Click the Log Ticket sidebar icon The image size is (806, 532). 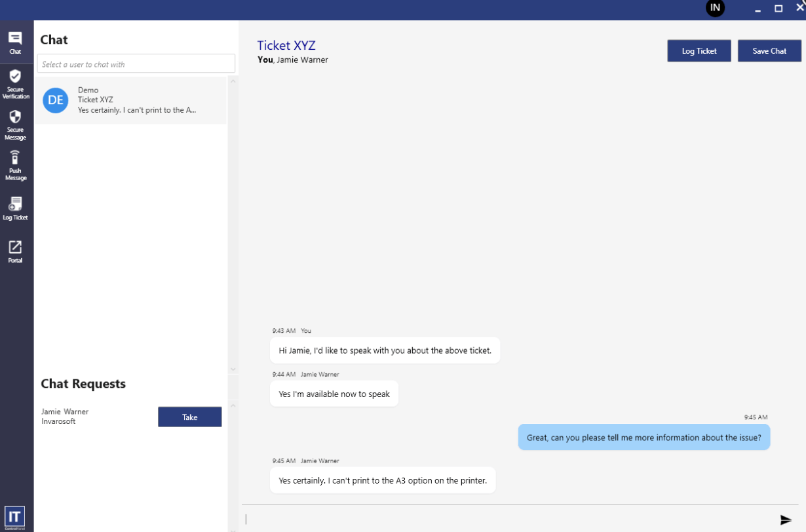pos(15,208)
